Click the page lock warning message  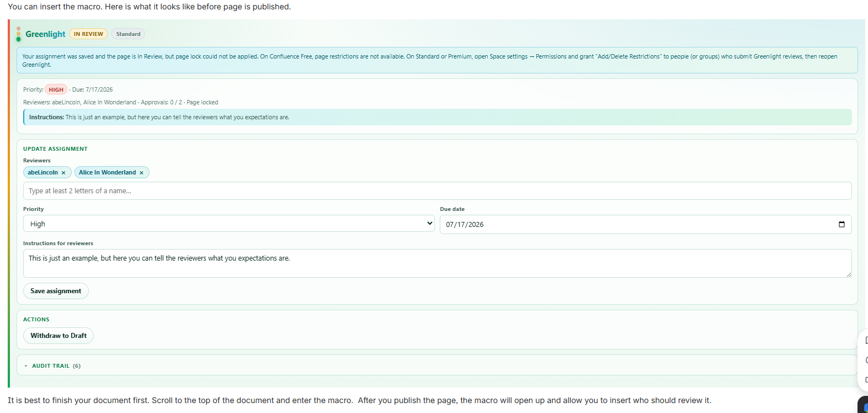click(x=437, y=60)
